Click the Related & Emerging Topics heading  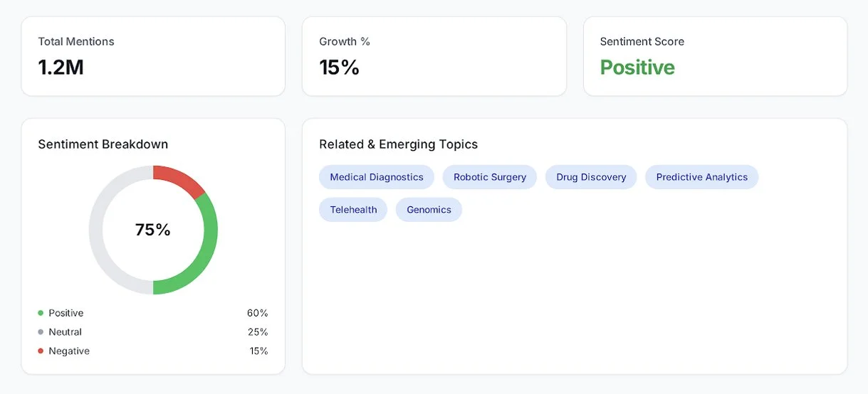[x=398, y=144]
